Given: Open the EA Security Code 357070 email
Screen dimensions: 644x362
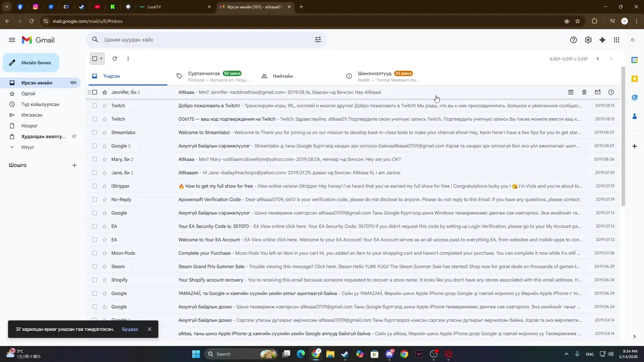Looking at the screenshot, I should coord(352,226).
